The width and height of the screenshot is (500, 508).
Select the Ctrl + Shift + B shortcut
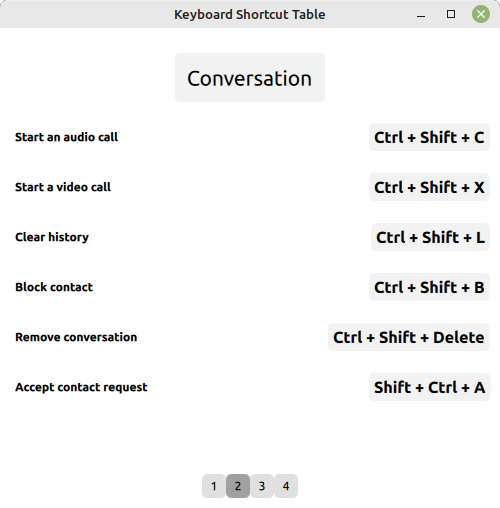click(429, 287)
